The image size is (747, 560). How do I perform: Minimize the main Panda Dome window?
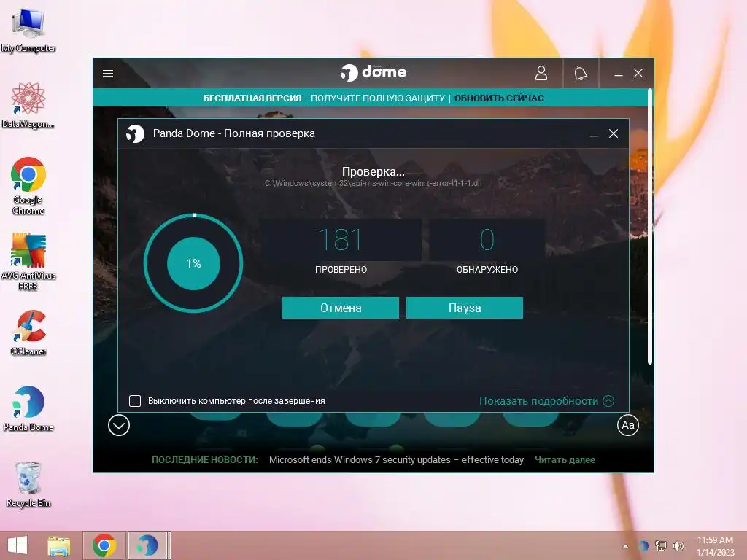[x=619, y=74]
